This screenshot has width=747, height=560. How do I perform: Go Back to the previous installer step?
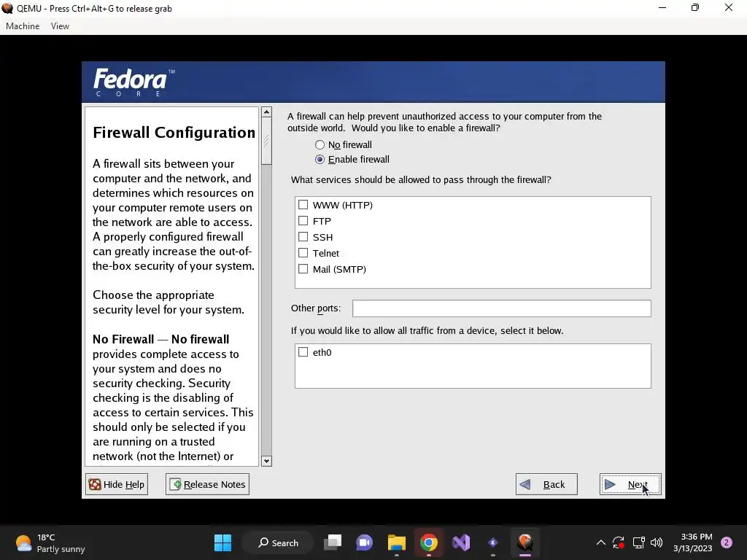coord(546,484)
